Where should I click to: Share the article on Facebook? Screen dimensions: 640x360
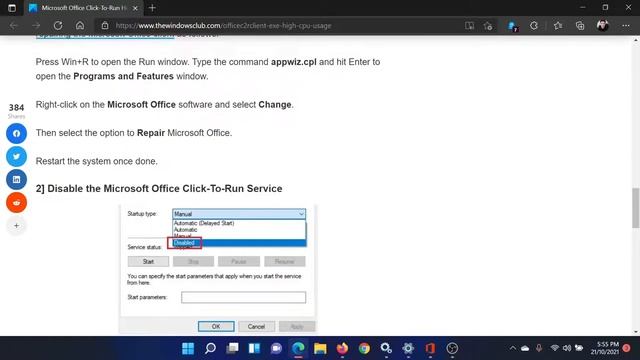(16, 133)
